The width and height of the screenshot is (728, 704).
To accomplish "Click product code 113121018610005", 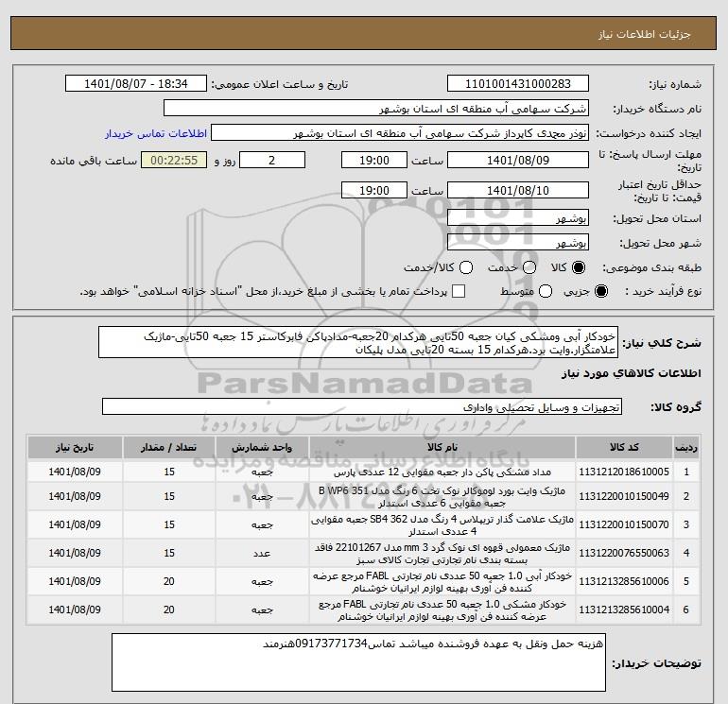I will pos(624,472).
